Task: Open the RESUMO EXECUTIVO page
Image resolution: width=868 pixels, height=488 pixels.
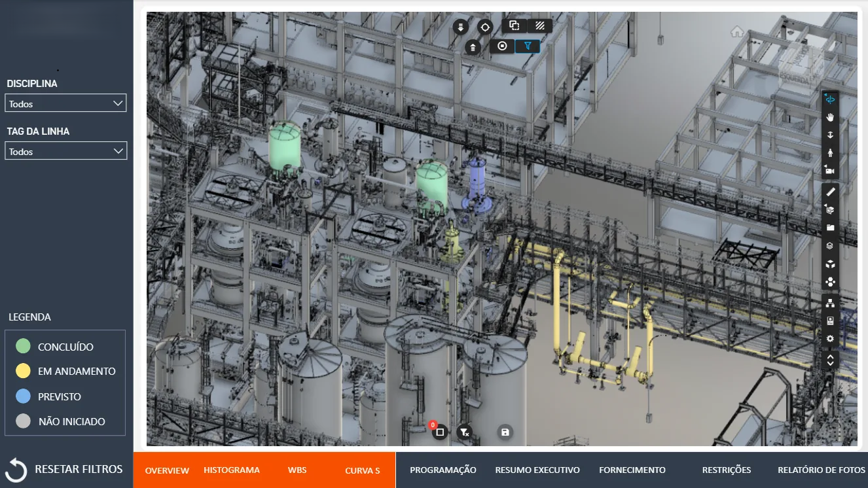Action: [537, 470]
